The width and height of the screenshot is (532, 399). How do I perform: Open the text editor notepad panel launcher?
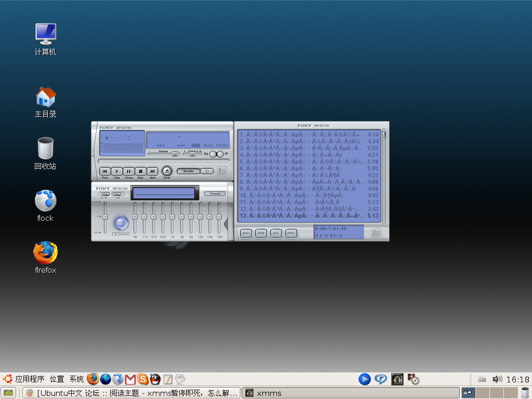point(168,379)
